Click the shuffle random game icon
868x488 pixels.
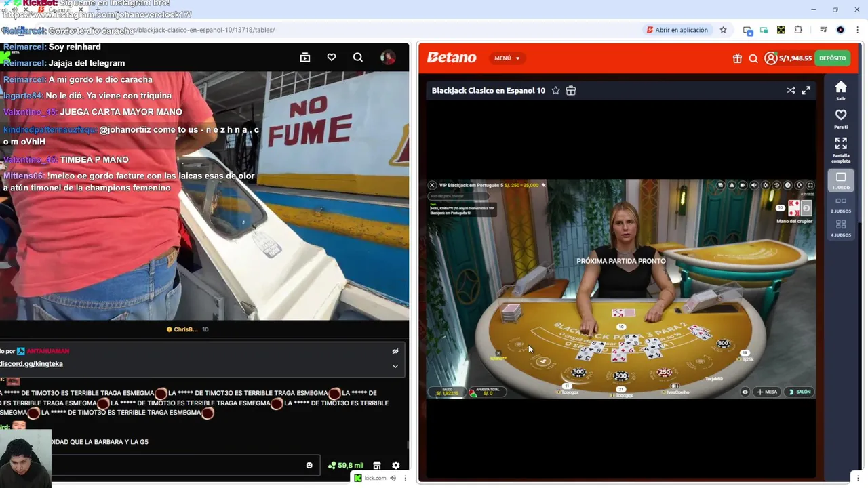point(791,90)
